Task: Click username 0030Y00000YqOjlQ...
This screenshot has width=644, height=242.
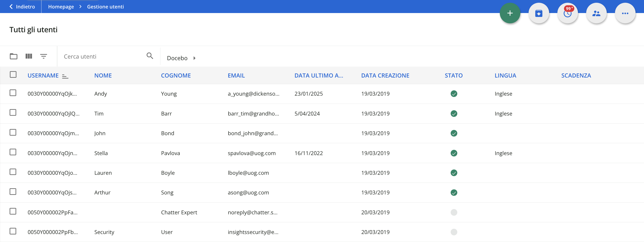Action: coord(53,114)
